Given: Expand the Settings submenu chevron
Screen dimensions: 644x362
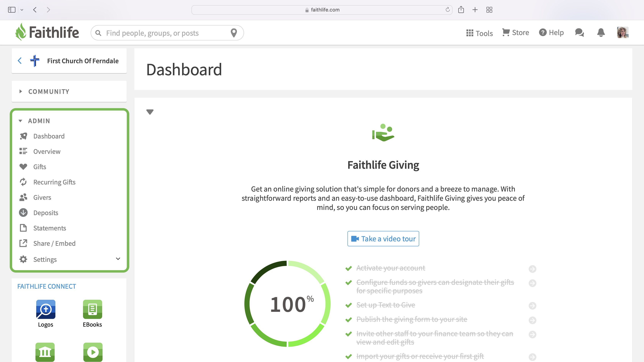Looking at the screenshot, I should pyautogui.click(x=118, y=259).
